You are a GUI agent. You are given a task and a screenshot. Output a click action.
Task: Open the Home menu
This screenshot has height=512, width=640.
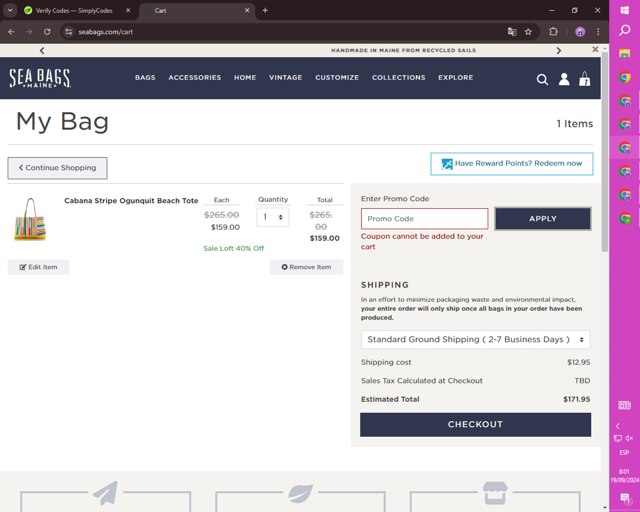tap(245, 78)
